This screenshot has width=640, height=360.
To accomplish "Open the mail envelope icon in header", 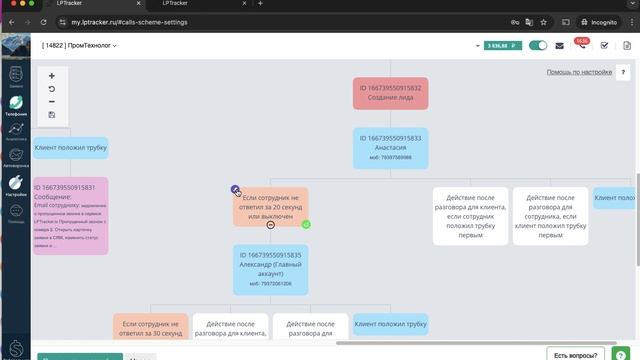I will click(x=560, y=46).
